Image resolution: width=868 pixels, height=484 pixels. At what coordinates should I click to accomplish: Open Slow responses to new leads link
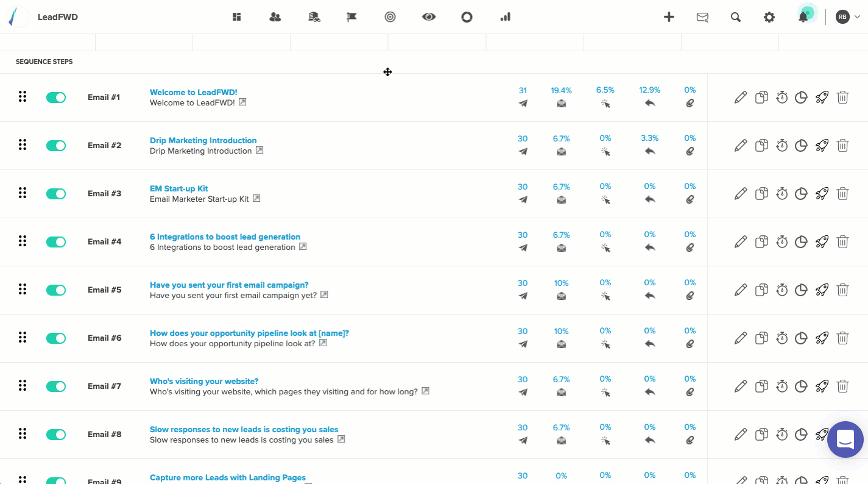(244, 430)
